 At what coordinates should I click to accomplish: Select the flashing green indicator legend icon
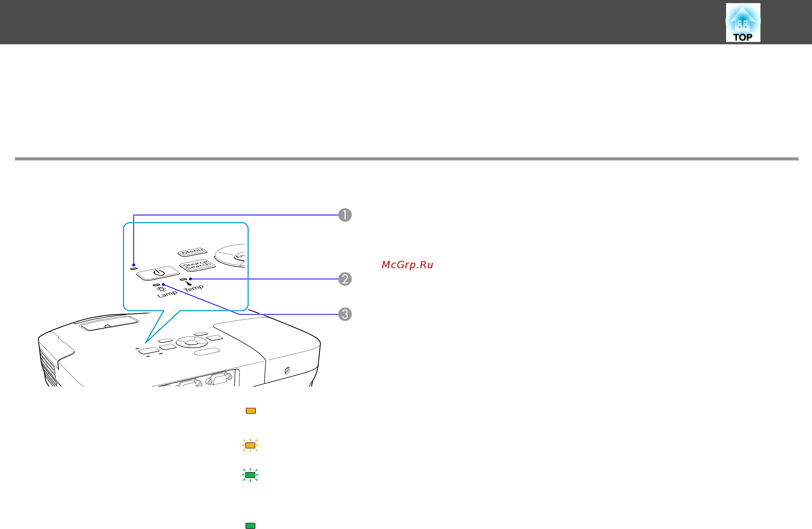pyautogui.click(x=250, y=475)
